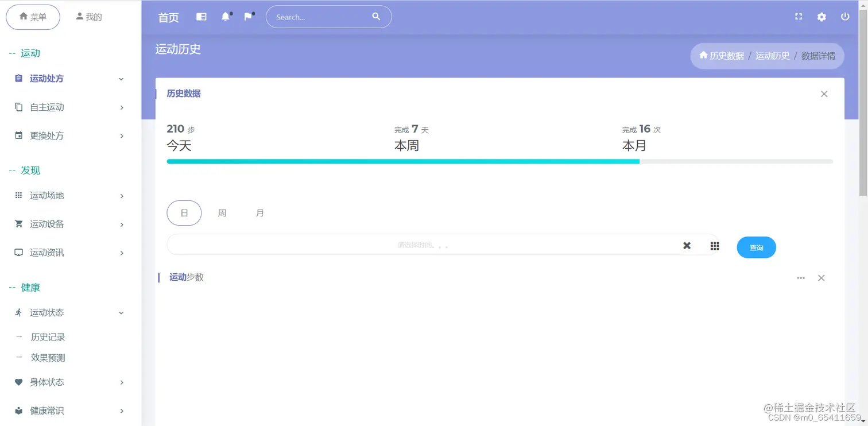Click the 运动处方 menu label
Image resolution: width=868 pixels, height=426 pixels.
pos(47,79)
